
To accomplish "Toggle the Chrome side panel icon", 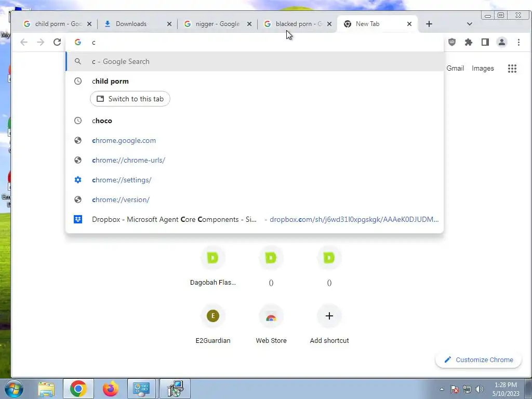I will tap(485, 42).
